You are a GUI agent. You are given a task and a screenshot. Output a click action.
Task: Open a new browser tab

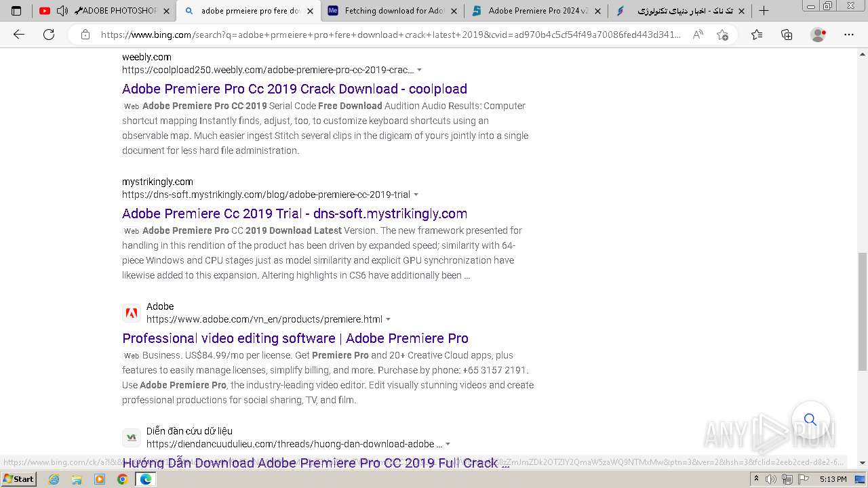click(x=764, y=11)
